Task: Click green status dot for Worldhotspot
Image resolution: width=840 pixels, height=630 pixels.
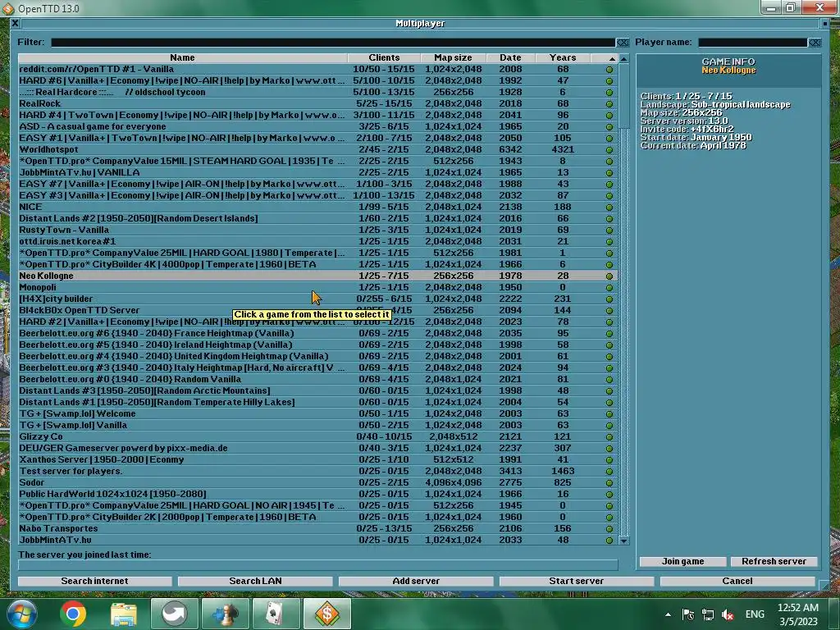Action: click(609, 150)
